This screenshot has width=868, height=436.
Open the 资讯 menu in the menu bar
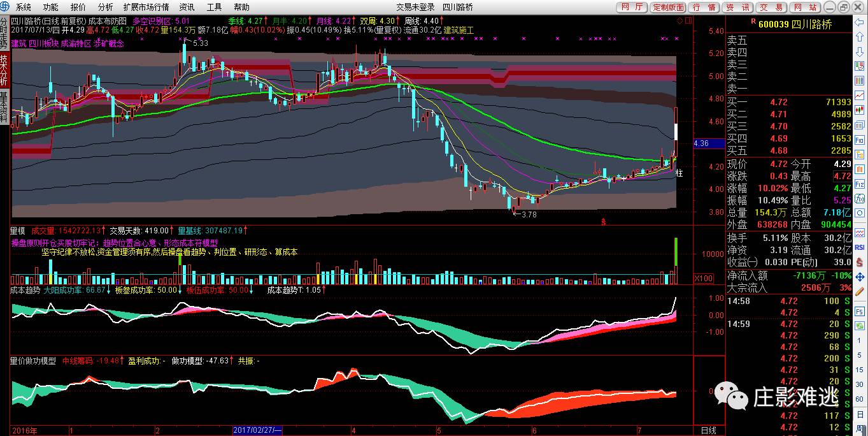click(187, 7)
